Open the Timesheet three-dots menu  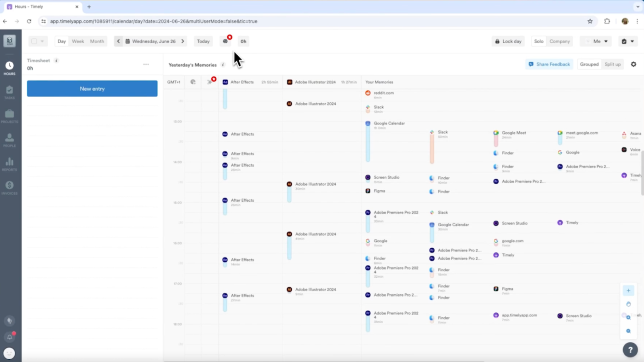tap(146, 64)
